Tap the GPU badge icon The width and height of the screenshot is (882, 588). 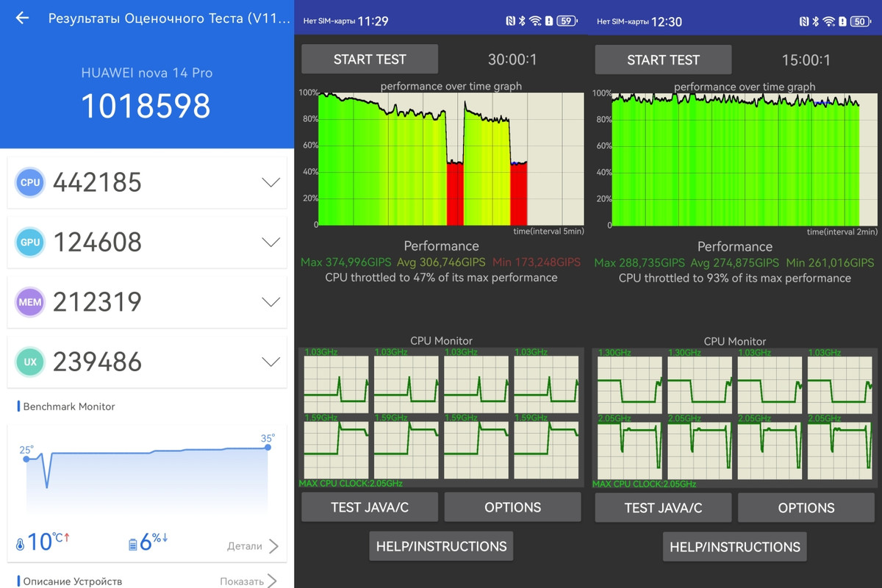point(30,242)
